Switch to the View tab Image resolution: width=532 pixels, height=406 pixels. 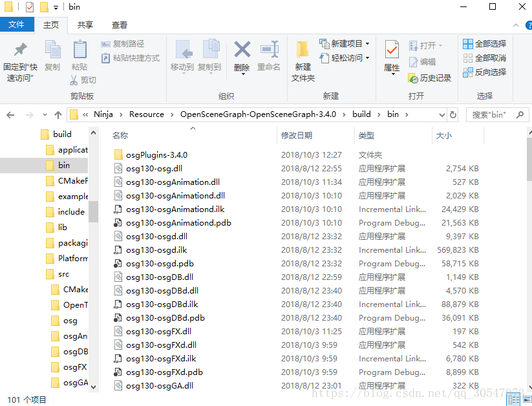pos(120,25)
